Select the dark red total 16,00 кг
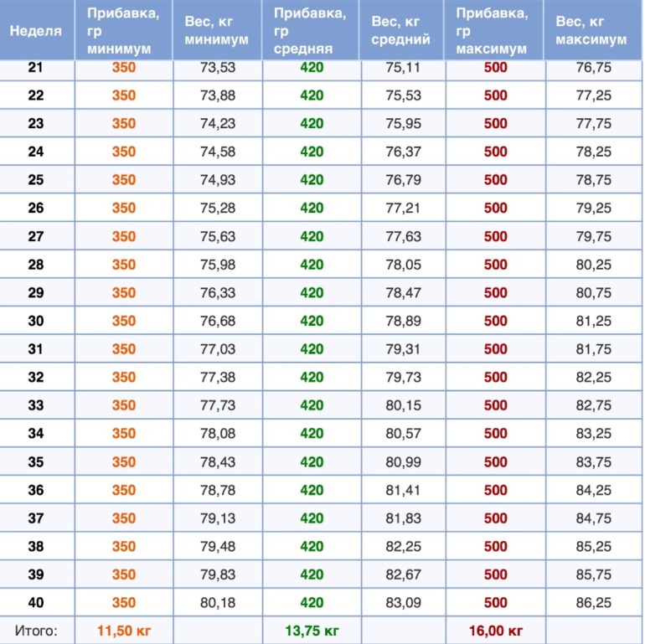This screenshot has width=645, height=644. 495,630
